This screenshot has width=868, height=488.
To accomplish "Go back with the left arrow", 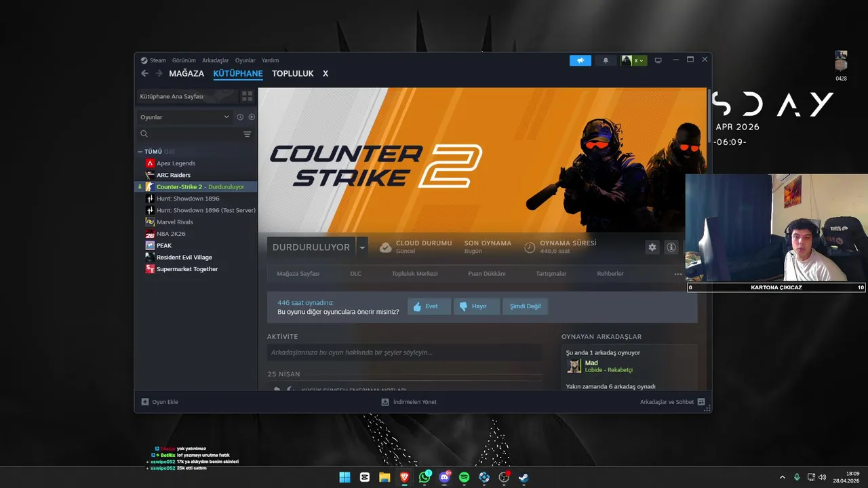I will coord(144,73).
